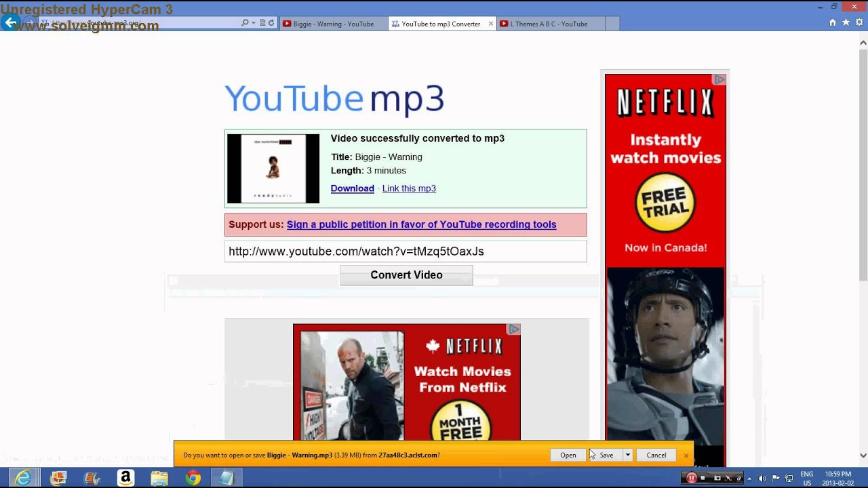The height and width of the screenshot is (488, 868).
Task: Expand the Save options dropdown arrow
Action: (x=628, y=455)
